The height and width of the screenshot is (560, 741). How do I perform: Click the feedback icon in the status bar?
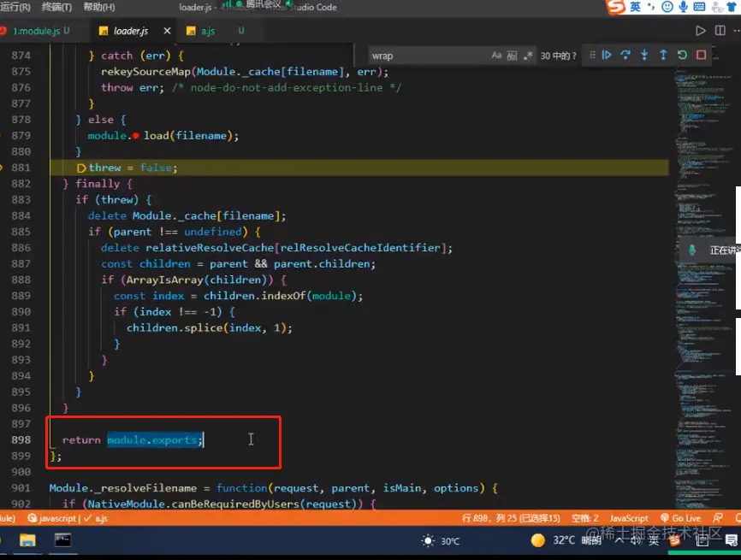click(717, 518)
